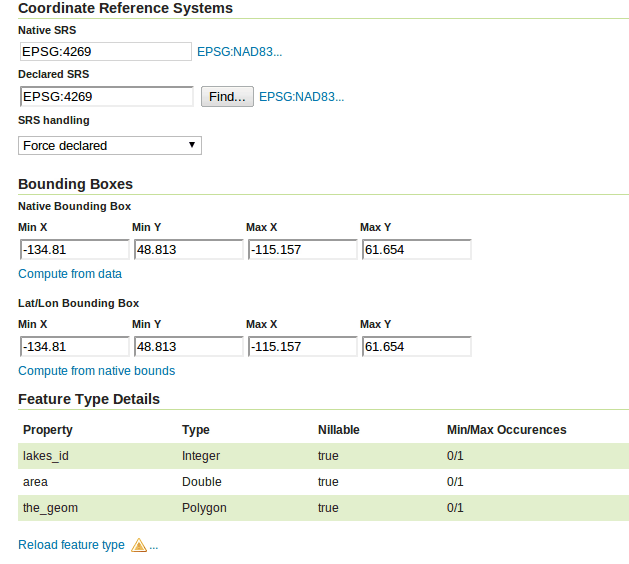The width and height of the screenshot is (629, 564).
Task: Select Lat/Lon Bounding Box Max Y field
Action: coord(416,347)
